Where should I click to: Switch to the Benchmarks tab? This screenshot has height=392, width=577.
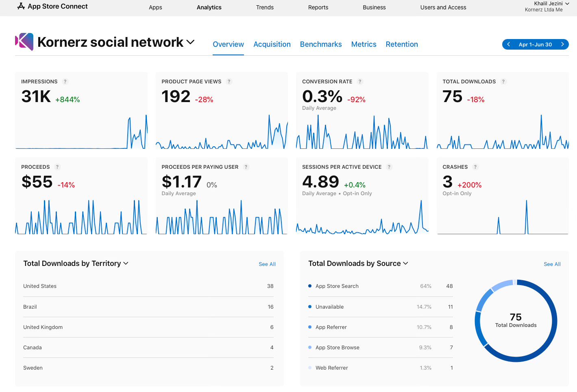(321, 44)
